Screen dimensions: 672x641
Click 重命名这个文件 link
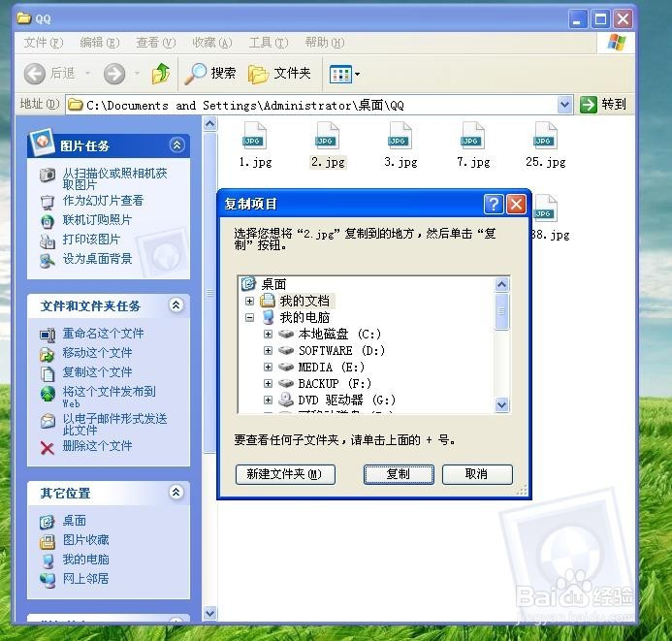click(x=103, y=333)
